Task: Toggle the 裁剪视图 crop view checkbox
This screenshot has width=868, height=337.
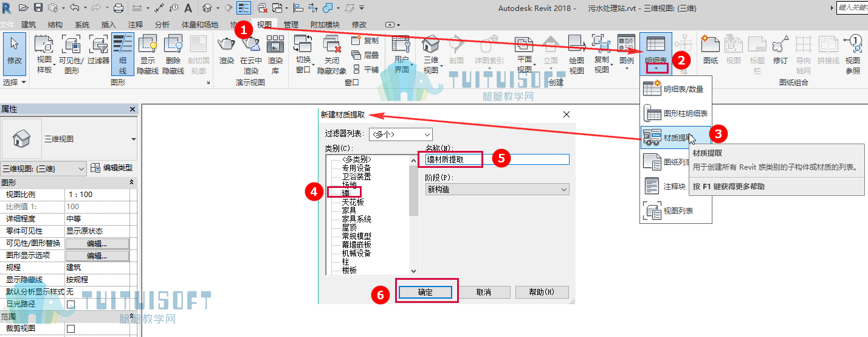Action: tap(71, 328)
